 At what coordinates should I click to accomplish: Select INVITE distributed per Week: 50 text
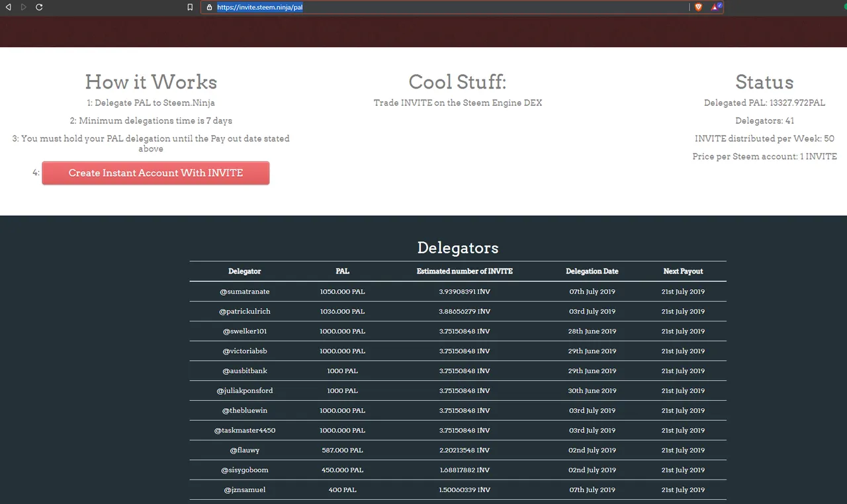point(764,138)
